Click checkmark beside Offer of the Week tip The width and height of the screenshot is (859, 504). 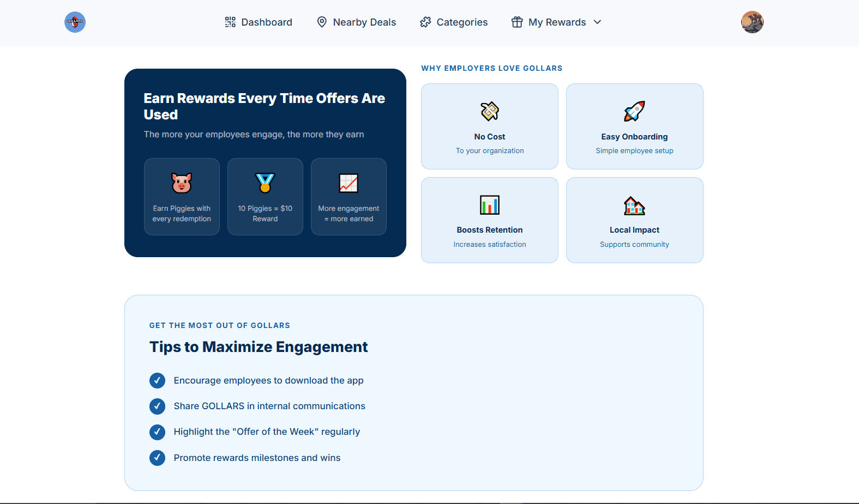[157, 432]
